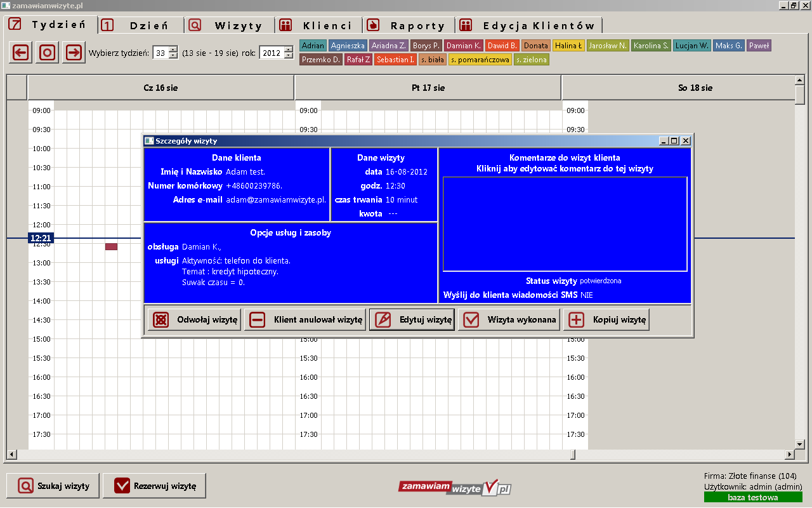Select employee tag Damian K.
Image resolution: width=812 pixels, height=508 pixels.
(x=464, y=46)
